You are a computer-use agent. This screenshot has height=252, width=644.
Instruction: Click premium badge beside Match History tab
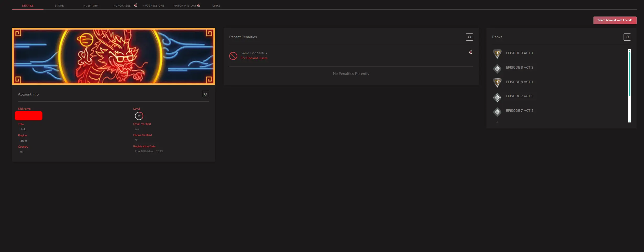pos(199,5)
